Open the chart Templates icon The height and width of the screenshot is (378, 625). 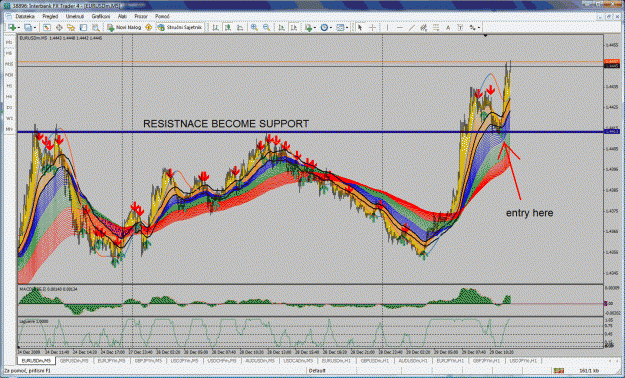[x=340, y=28]
